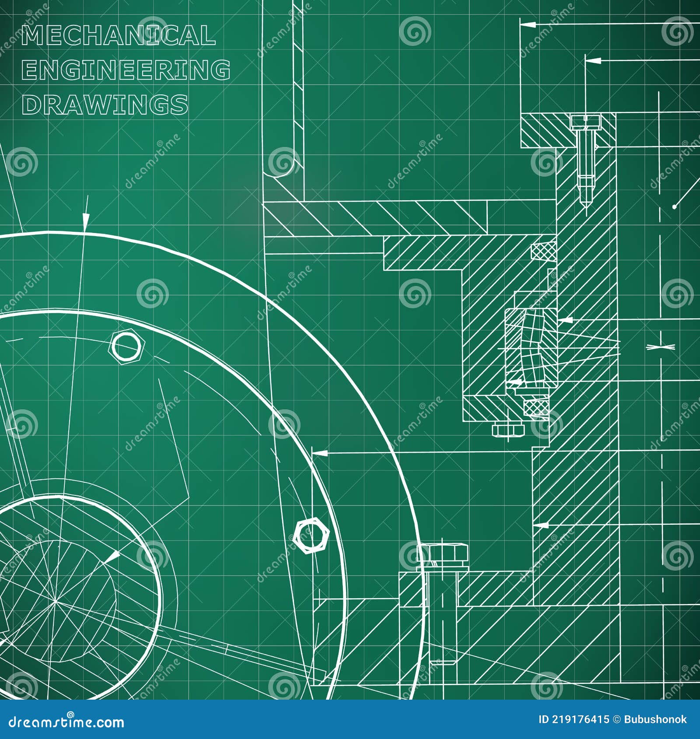Select the knurled seal section detail

(542, 251)
